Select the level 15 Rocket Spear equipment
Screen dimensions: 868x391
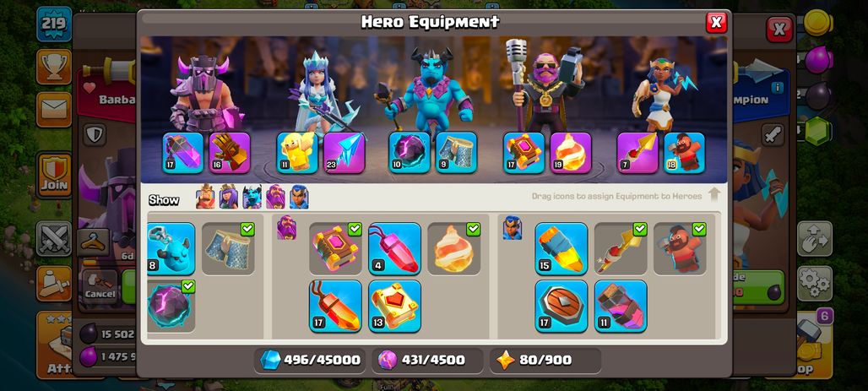pos(561,248)
